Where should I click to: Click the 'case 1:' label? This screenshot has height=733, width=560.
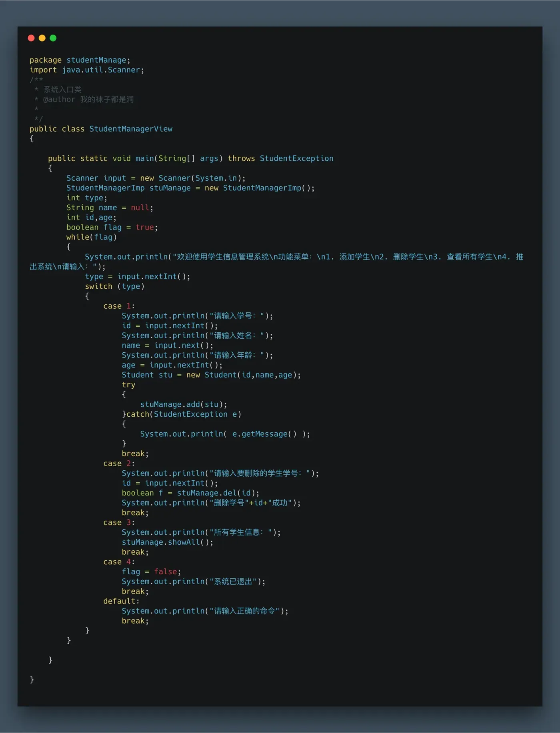point(119,306)
